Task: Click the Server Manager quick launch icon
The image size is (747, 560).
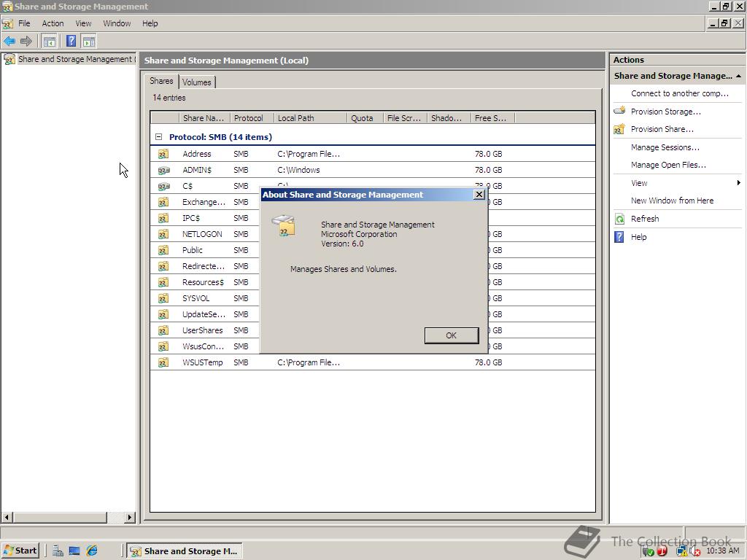Action: [x=58, y=551]
